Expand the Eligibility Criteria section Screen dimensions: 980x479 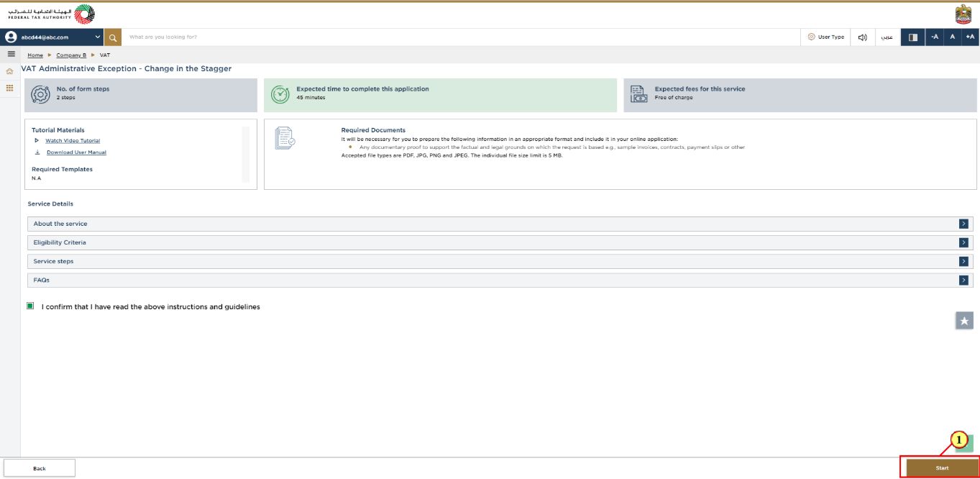coord(500,242)
